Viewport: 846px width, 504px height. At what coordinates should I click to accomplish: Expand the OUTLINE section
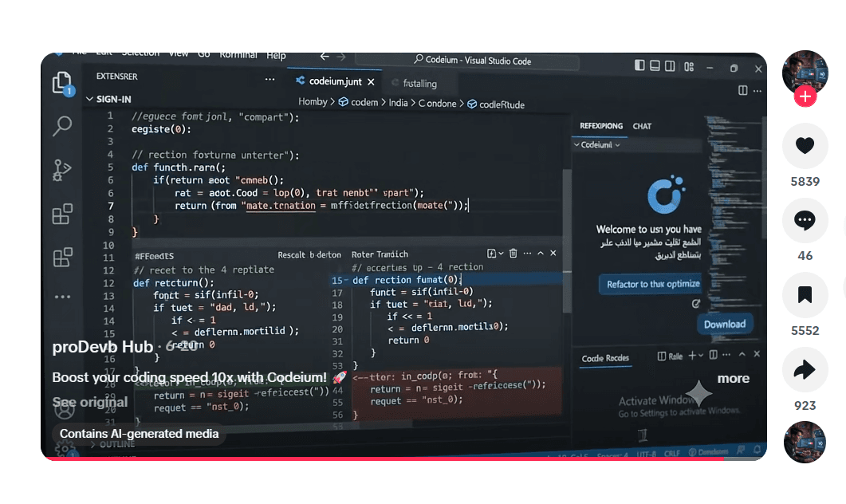coord(112,444)
